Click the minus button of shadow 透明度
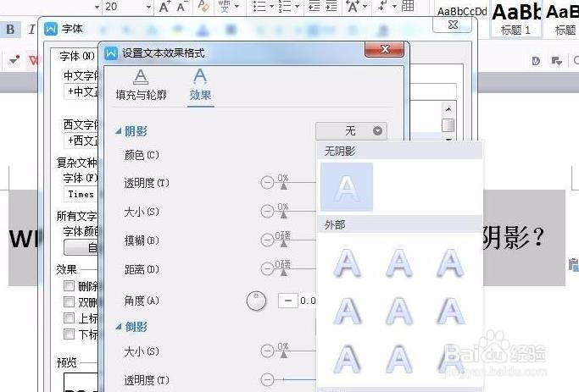 click(267, 183)
